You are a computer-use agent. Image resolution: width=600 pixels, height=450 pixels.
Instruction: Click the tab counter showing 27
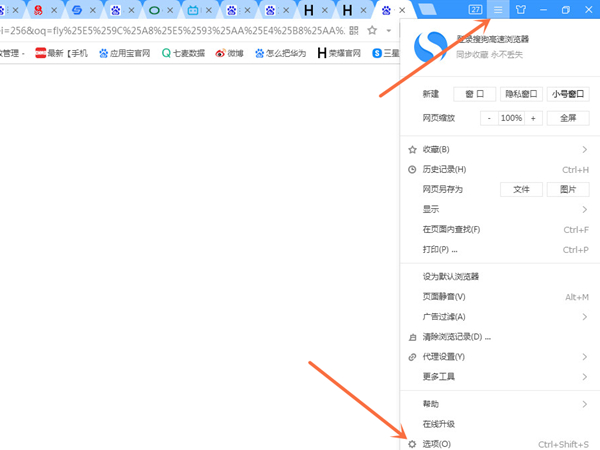pos(476,10)
